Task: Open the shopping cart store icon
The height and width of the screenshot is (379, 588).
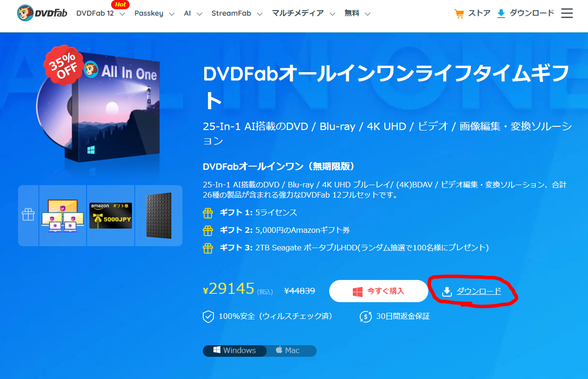Action: pos(459,14)
